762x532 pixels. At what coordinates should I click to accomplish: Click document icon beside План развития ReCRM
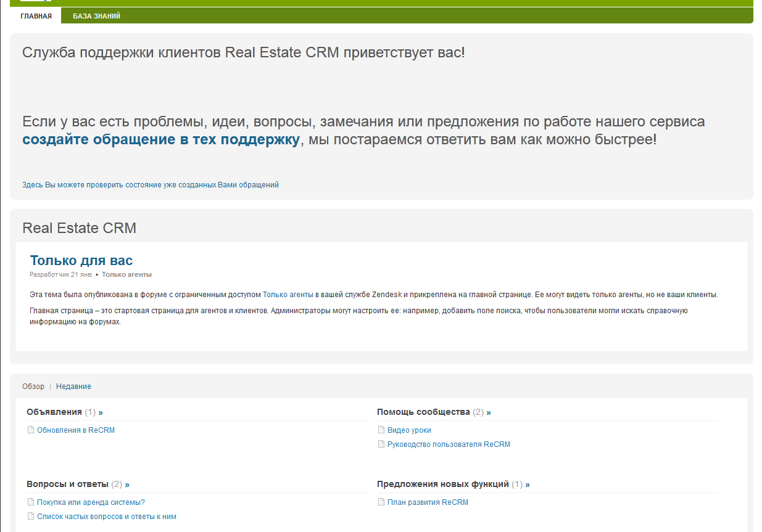tap(381, 502)
